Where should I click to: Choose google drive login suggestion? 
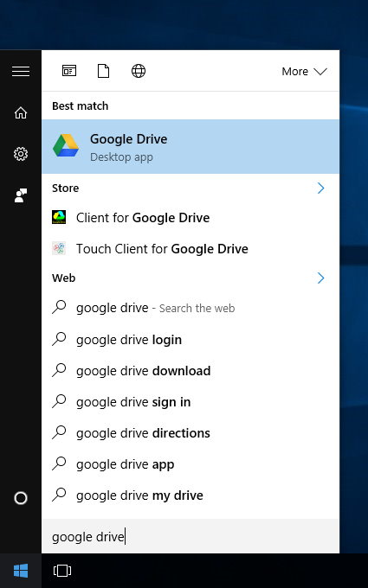click(190, 339)
